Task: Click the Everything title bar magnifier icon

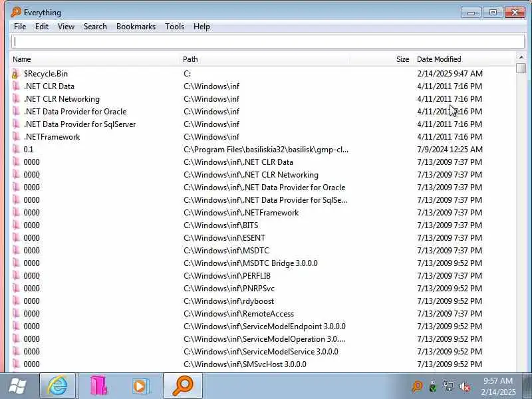Action: point(16,12)
